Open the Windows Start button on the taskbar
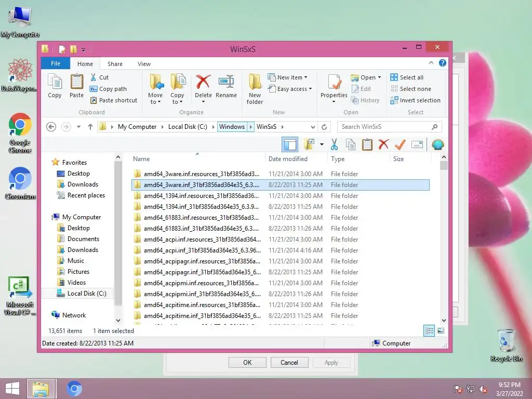The image size is (532, 399). pyautogui.click(x=12, y=389)
